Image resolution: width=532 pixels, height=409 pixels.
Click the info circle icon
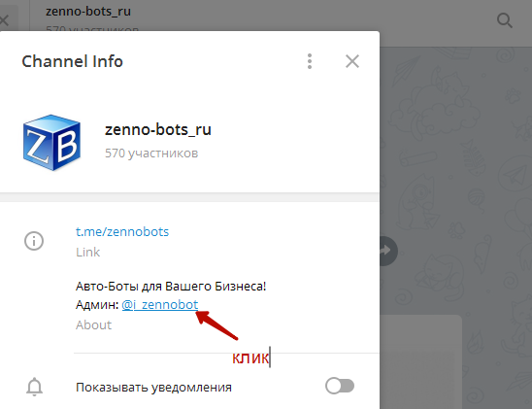[x=34, y=241]
